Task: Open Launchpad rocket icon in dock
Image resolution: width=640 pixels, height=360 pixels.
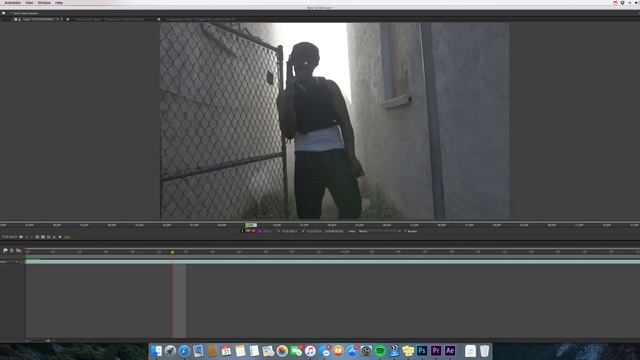Action: (170, 351)
